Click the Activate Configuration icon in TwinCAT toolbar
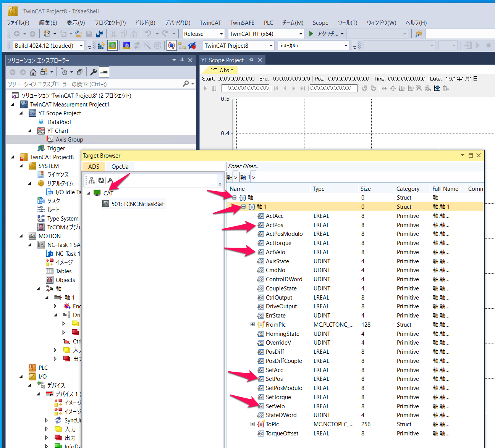Screen dimensions: 495x448 [x=101, y=46]
